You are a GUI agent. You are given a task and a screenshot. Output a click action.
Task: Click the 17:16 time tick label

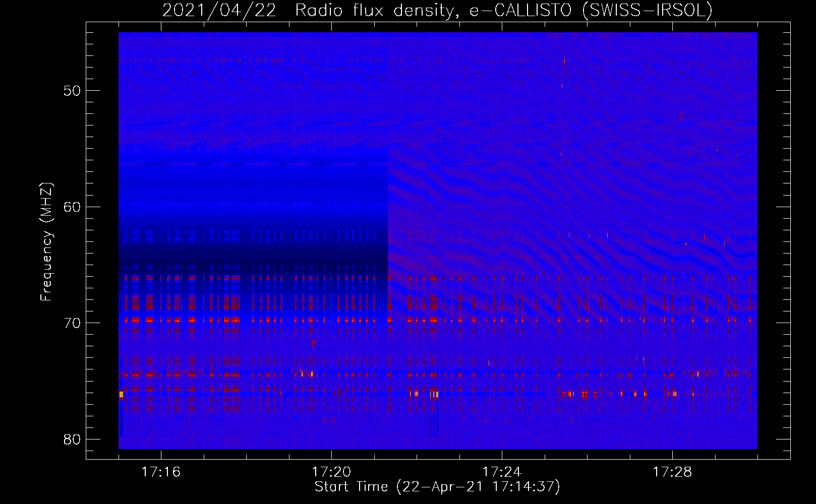point(161,472)
